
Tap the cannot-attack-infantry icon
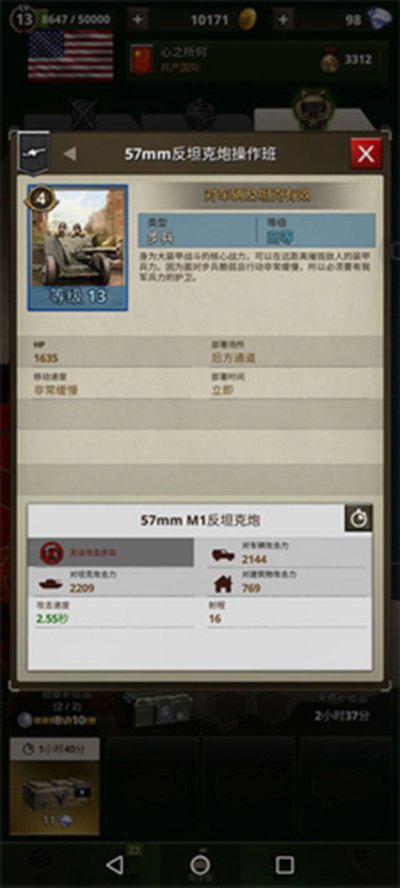pyautogui.click(x=52, y=552)
